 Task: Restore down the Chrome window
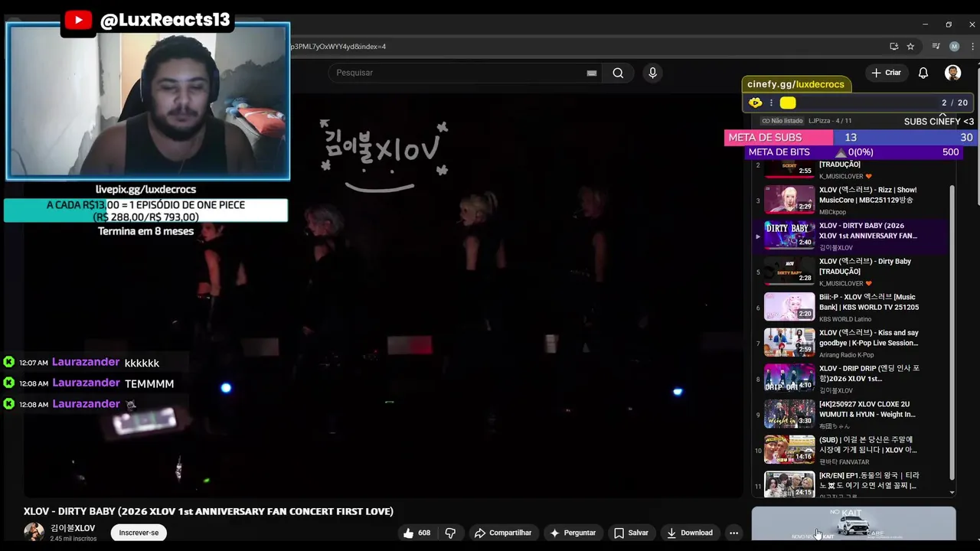[949, 24]
